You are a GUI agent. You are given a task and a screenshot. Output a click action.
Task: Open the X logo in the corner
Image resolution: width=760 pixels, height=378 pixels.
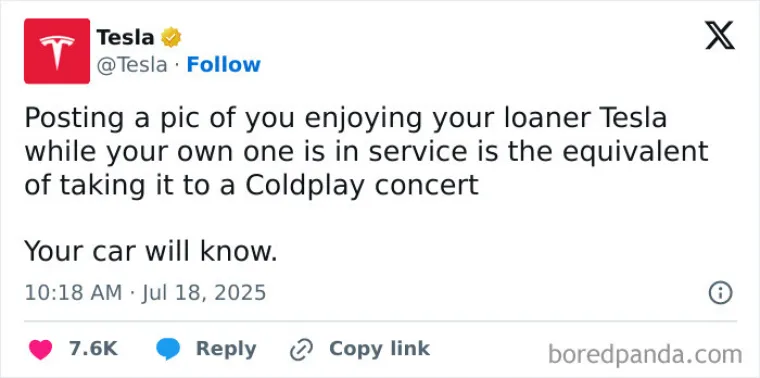(x=720, y=35)
